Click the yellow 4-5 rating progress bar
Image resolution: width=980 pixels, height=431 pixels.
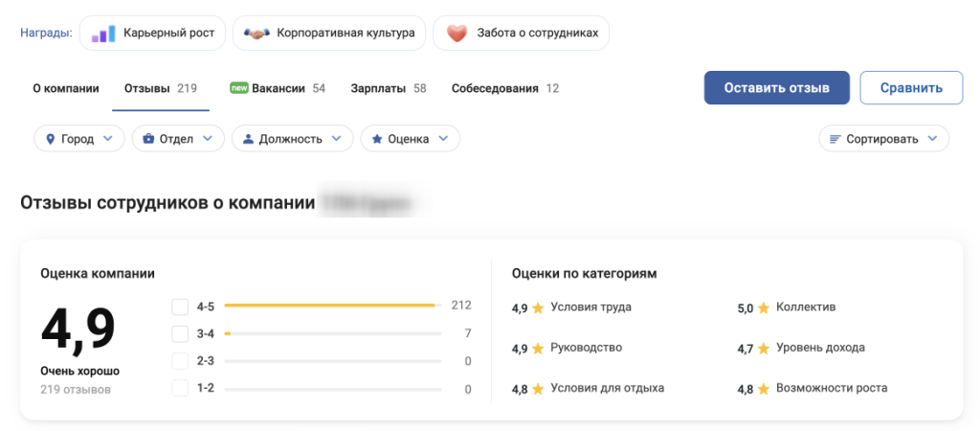(329, 306)
